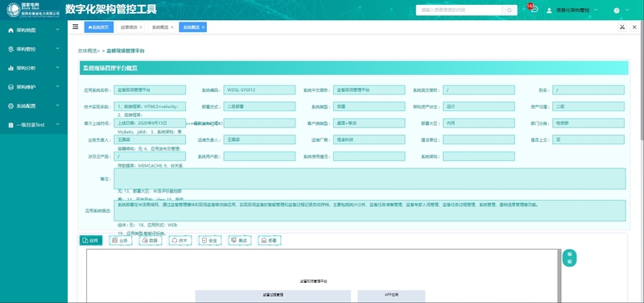Viewport: 644px width, 303px height.
Task: Click the user avatar icon
Action: [549, 10]
